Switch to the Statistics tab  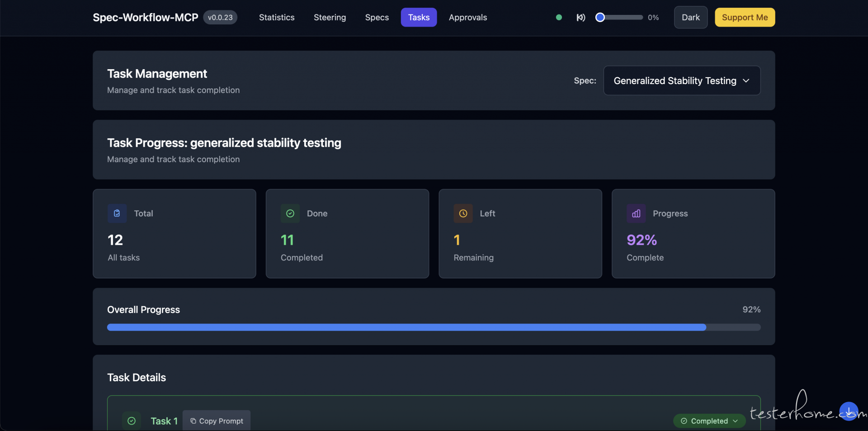[277, 18]
